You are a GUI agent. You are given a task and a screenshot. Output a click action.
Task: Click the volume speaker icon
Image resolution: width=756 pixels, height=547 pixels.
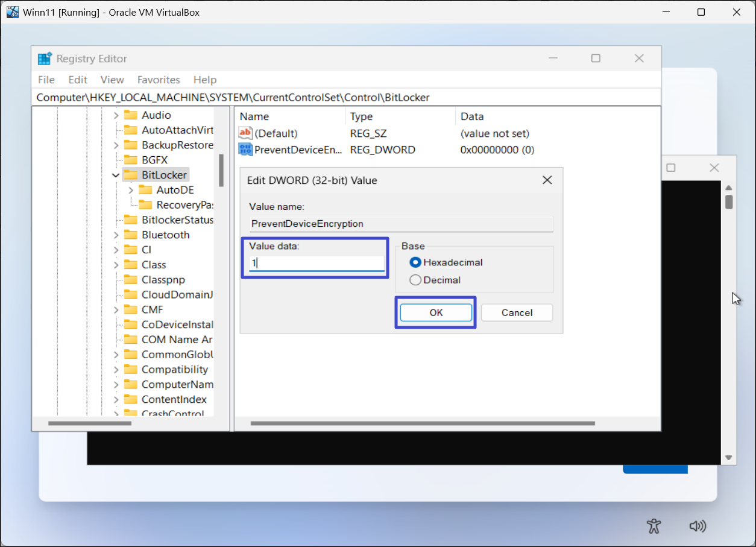point(697,525)
